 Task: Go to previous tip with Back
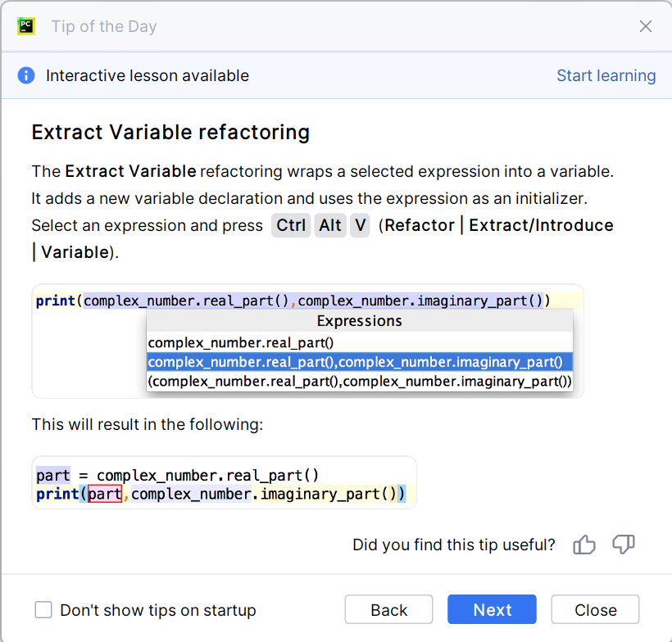[388, 610]
